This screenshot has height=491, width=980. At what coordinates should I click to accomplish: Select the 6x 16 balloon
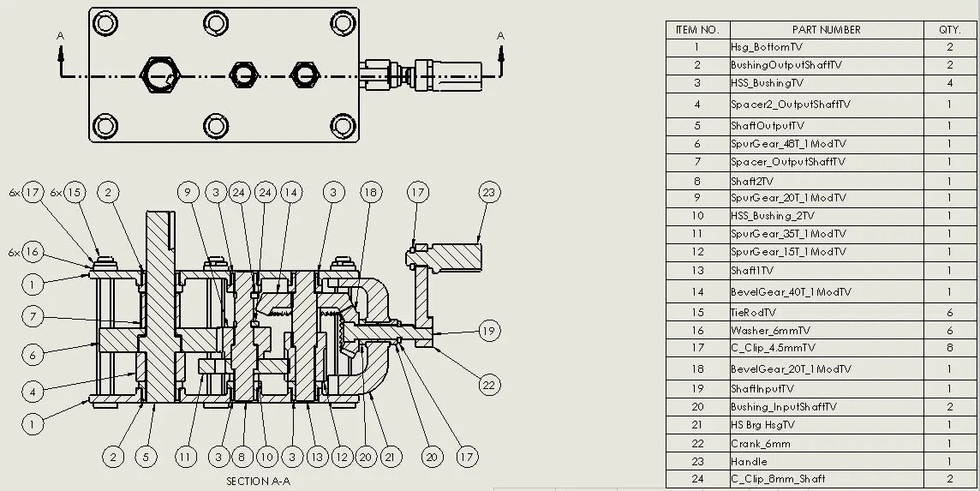click(x=33, y=253)
